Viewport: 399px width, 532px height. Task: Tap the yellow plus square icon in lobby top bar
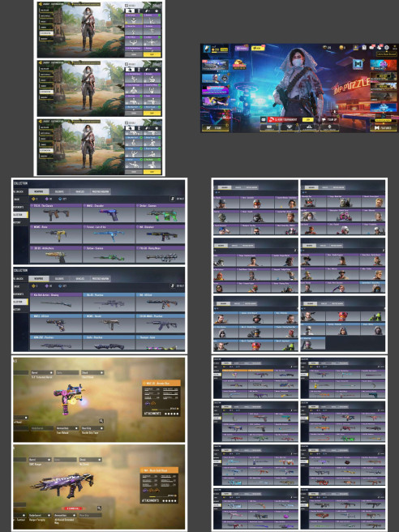(355, 48)
